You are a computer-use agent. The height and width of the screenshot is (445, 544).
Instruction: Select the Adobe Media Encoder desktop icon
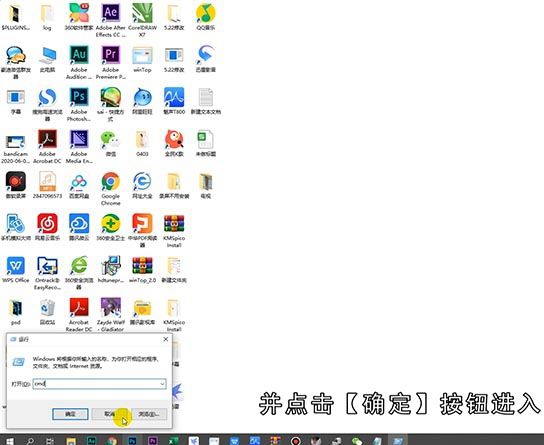pyautogui.click(x=79, y=146)
